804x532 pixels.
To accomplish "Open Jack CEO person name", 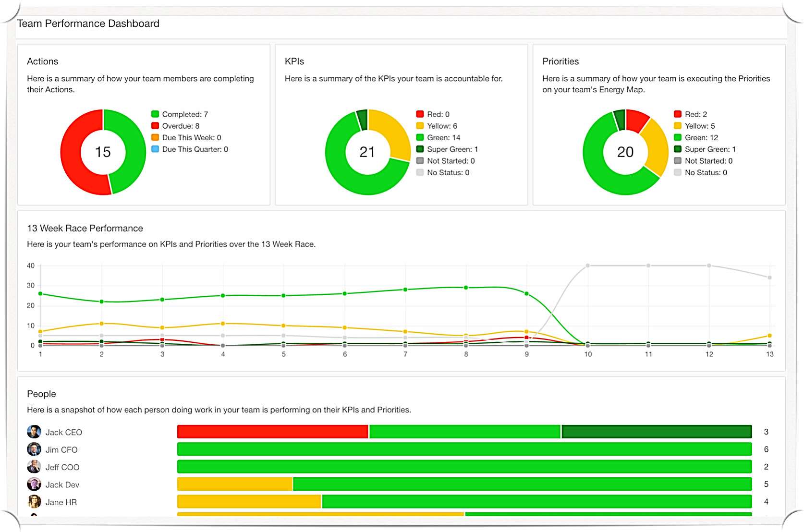I will point(64,432).
